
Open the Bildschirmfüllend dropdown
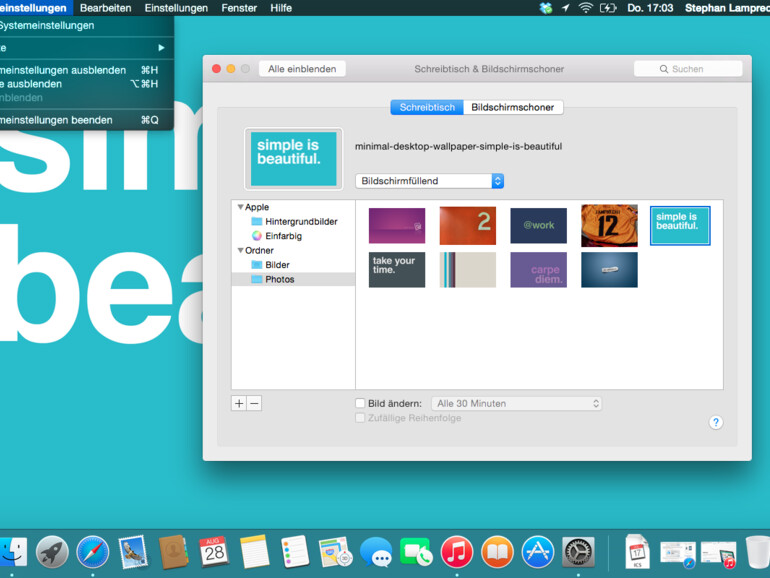point(429,181)
